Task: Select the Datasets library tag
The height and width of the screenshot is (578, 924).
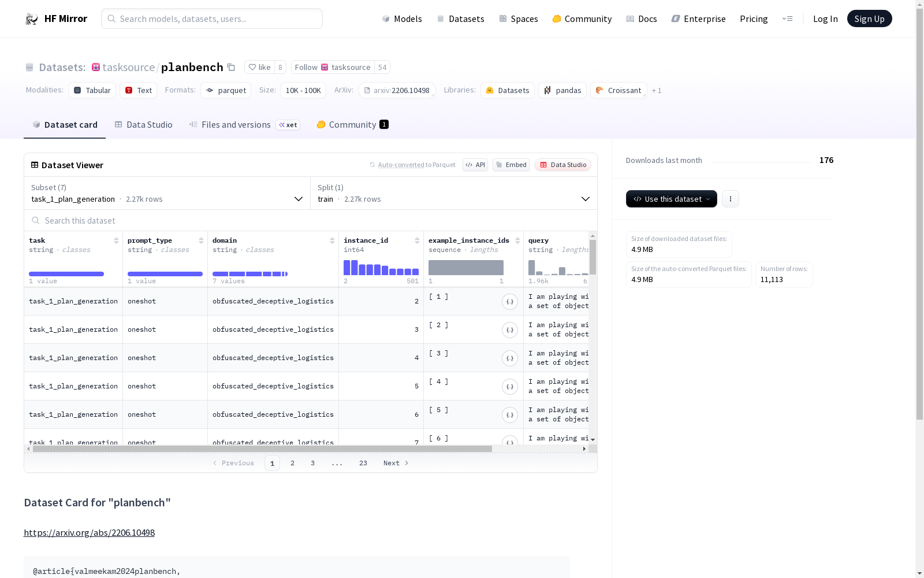Action: tap(508, 90)
